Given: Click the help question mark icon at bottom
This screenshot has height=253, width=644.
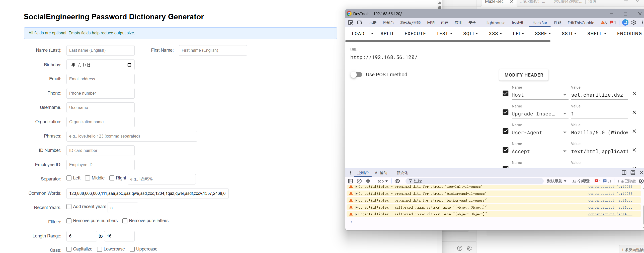Looking at the screenshot, I should click(460, 248).
